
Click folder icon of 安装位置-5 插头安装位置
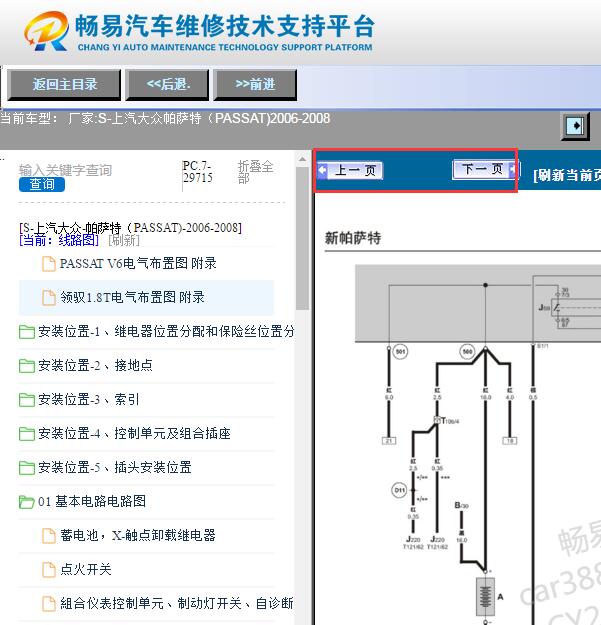(x=27, y=468)
